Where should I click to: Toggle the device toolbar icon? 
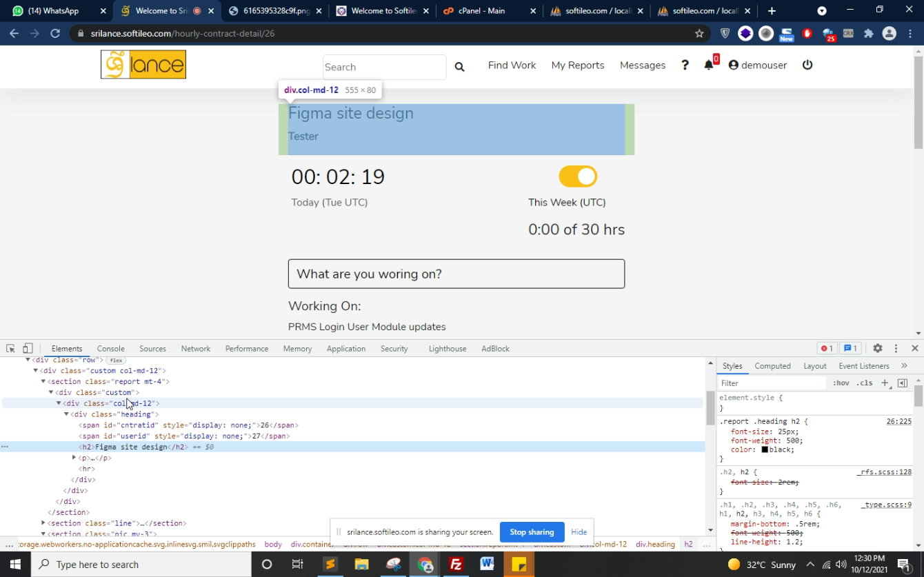pos(28,349)
